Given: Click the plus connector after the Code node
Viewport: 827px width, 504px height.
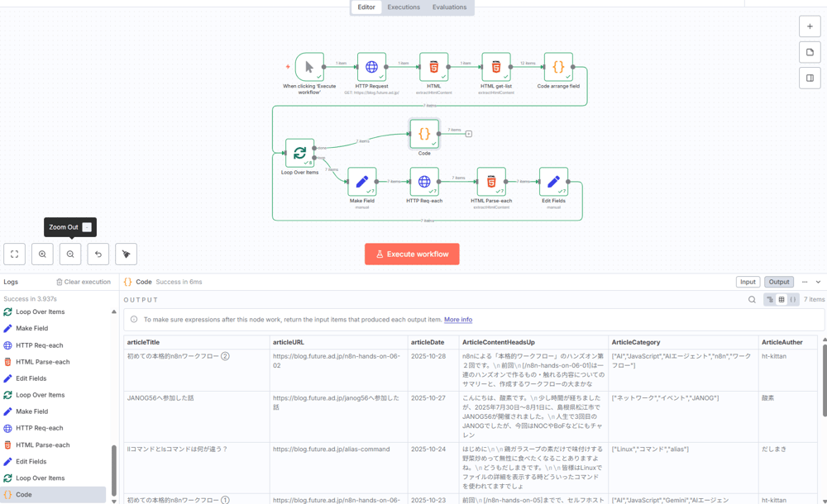Looking at the screenshot, I should [468, 134].
